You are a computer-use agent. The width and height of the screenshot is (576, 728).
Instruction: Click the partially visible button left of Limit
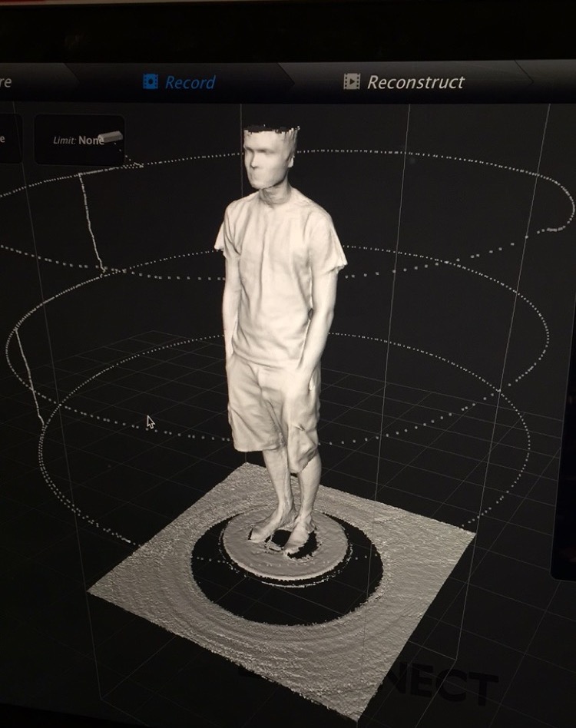[x=6, y=139]
